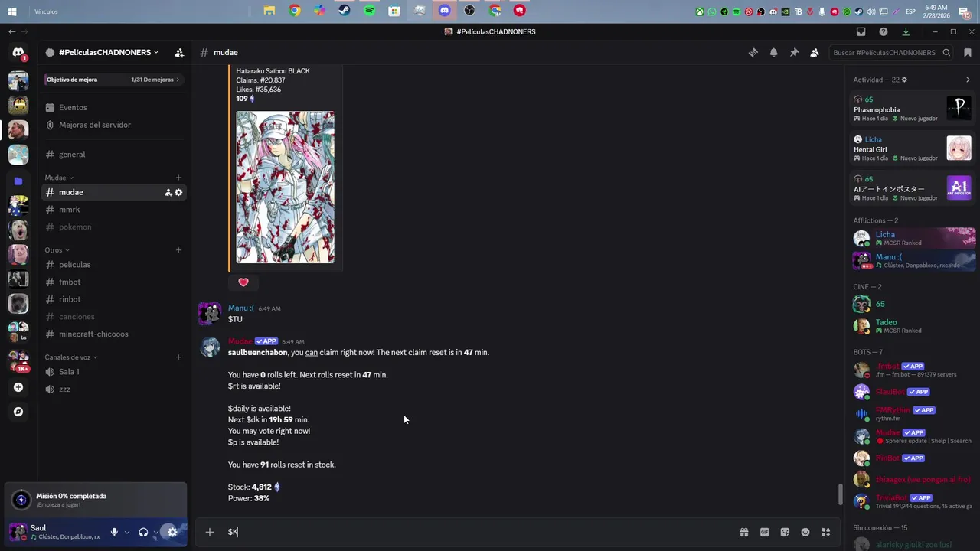Viewport: 980px width, 551px height.
Task: Open Steam from the Windows taskbar
Action: (345, 11)
